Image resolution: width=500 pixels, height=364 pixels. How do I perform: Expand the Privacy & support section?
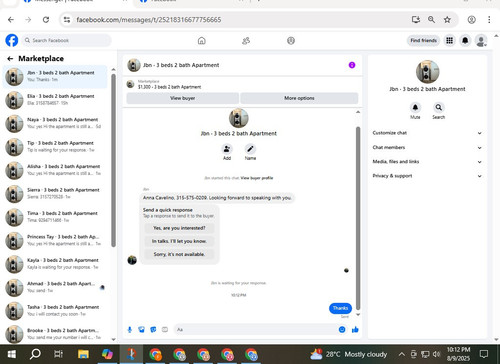[x=427, y=176]
